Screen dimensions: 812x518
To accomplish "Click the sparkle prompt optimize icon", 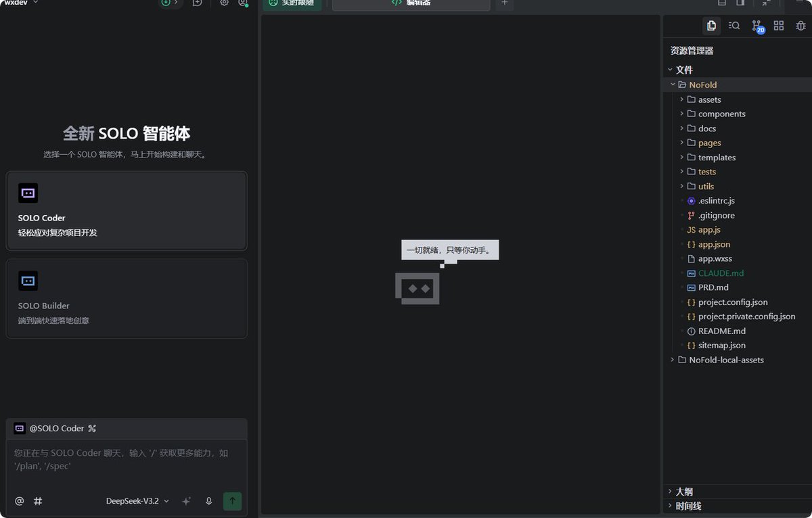I will click(x=187, y=501).
